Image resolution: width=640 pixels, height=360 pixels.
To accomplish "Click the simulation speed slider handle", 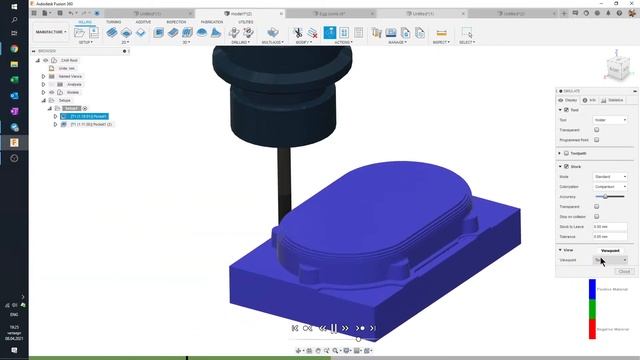I will (358, 339).
